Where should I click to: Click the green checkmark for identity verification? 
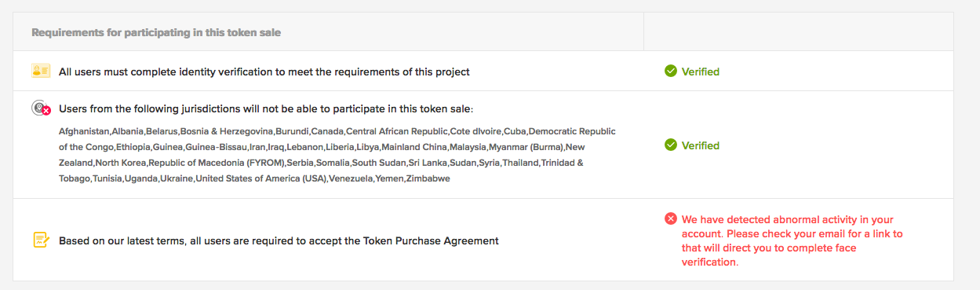[671, 72]
